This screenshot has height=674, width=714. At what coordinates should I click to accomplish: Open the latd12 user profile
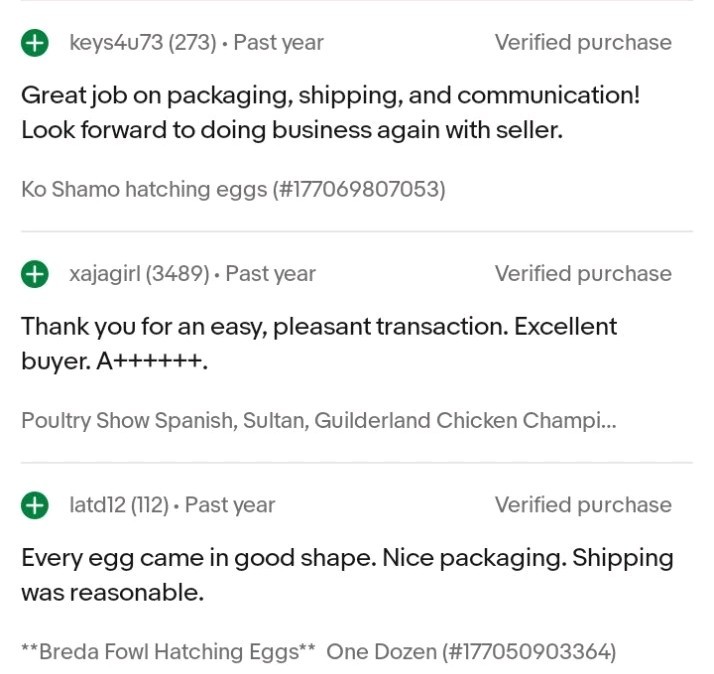click(x=97, y=505)
